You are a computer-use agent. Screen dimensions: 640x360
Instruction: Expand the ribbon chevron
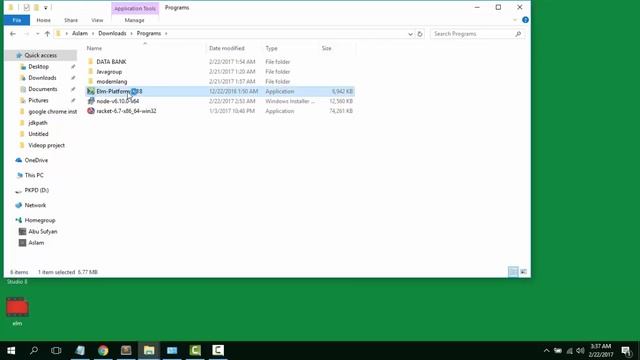point(515,20)
